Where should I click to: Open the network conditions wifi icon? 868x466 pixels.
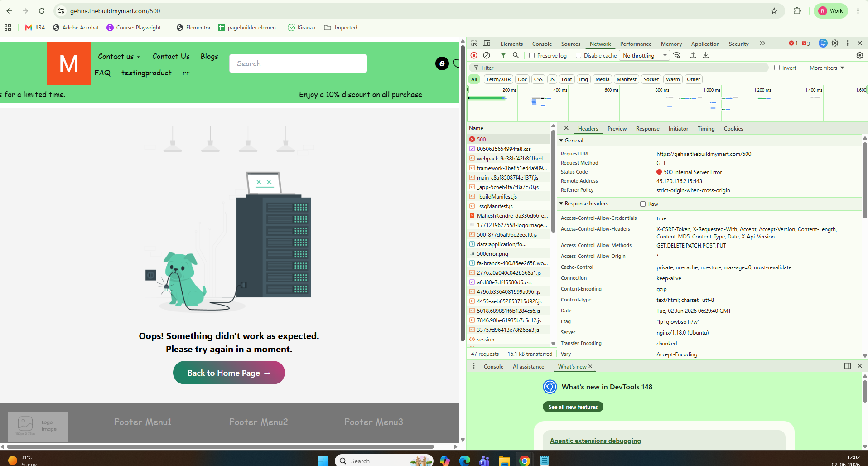[x=677, y=55]
